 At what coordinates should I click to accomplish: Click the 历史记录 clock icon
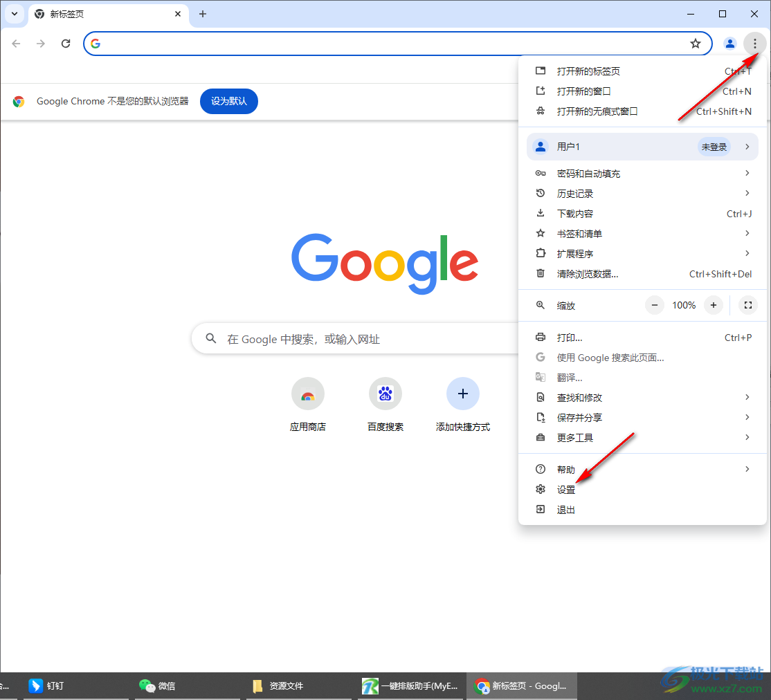pyautogui.click(x=541, y=193)
